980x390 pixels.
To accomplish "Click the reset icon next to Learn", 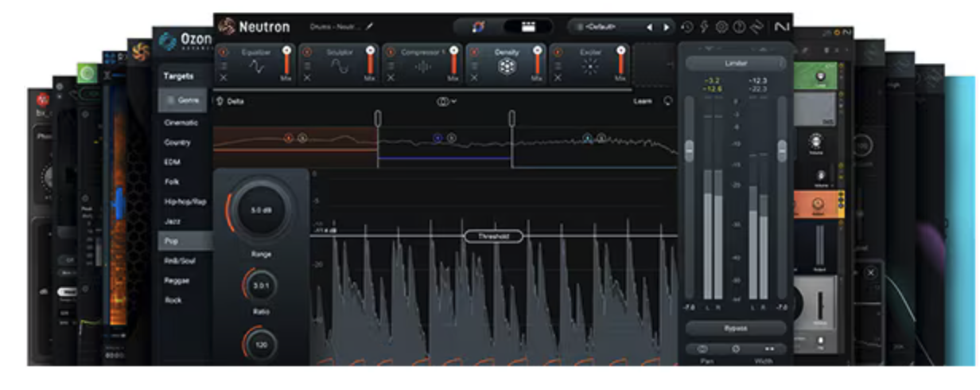I will pos(667,101).
